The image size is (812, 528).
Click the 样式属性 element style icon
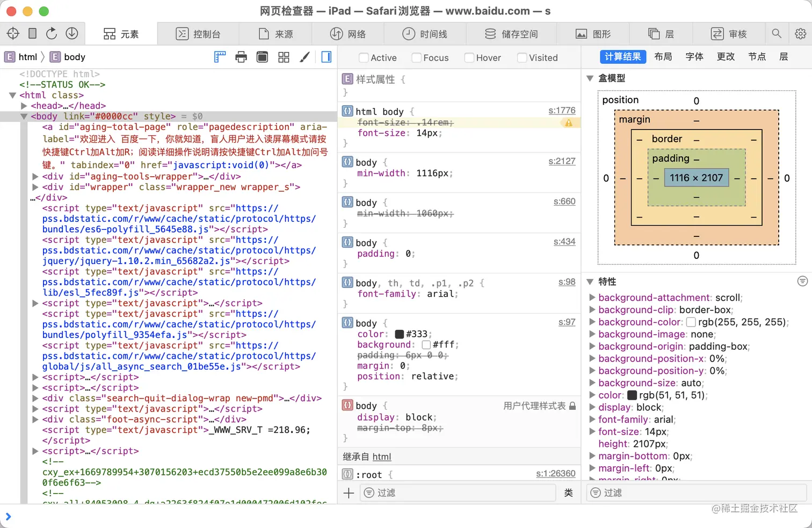[x=347, y=79]
